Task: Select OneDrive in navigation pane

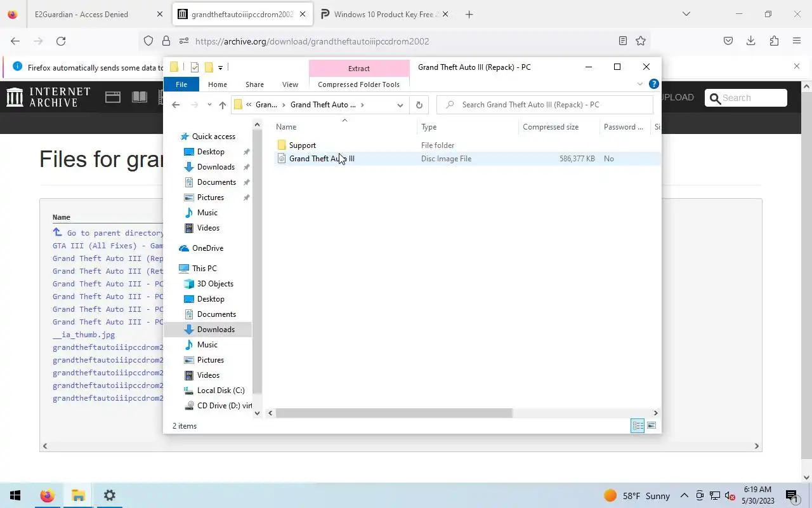Action: click(207, 248)
